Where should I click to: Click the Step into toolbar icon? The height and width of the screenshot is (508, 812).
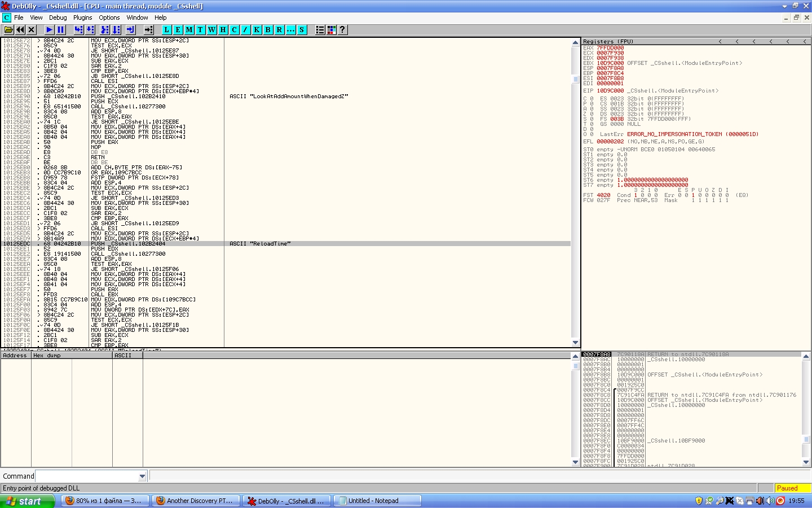(x=79, y=29)
